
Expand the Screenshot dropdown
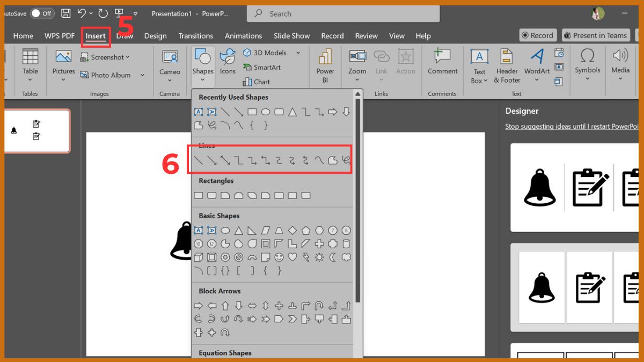click(x=127, y=57)
